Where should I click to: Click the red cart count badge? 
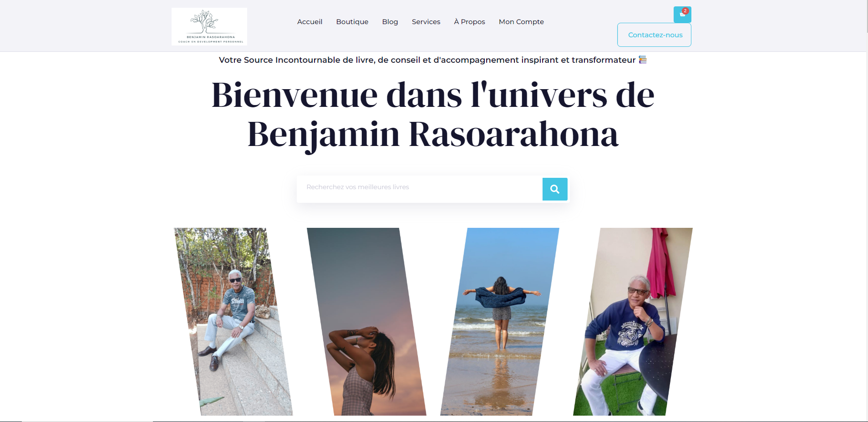pos(685,11)
